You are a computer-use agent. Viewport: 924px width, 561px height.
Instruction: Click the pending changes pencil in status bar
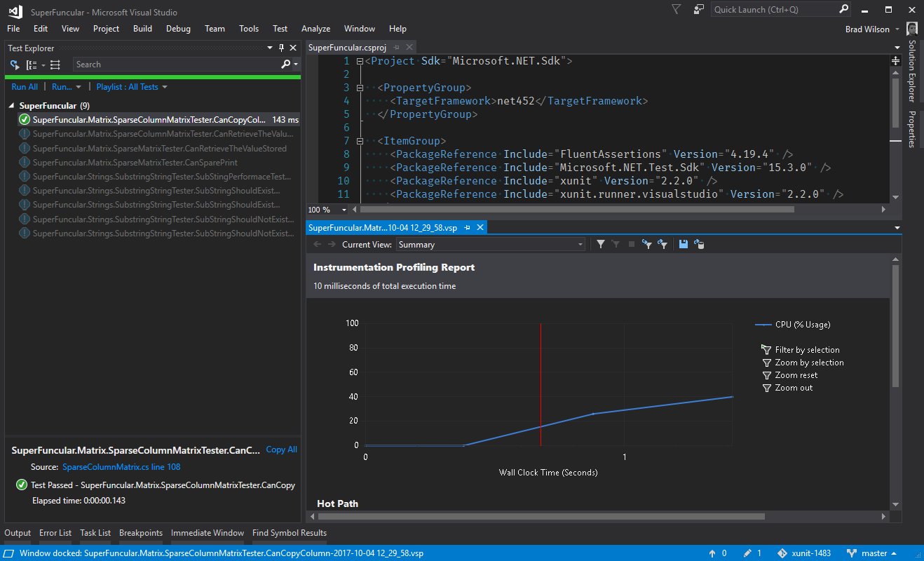click(748, 553)
